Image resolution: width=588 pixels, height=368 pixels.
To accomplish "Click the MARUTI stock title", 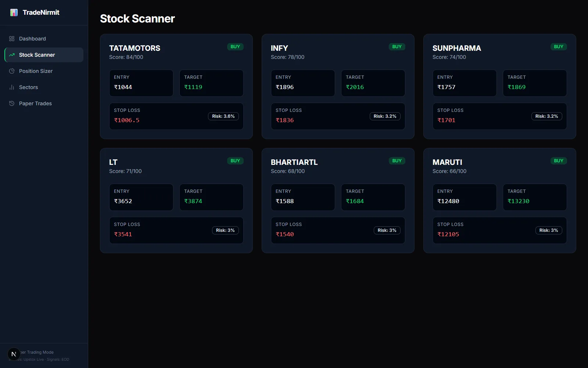I will click(x=447, y=162).
